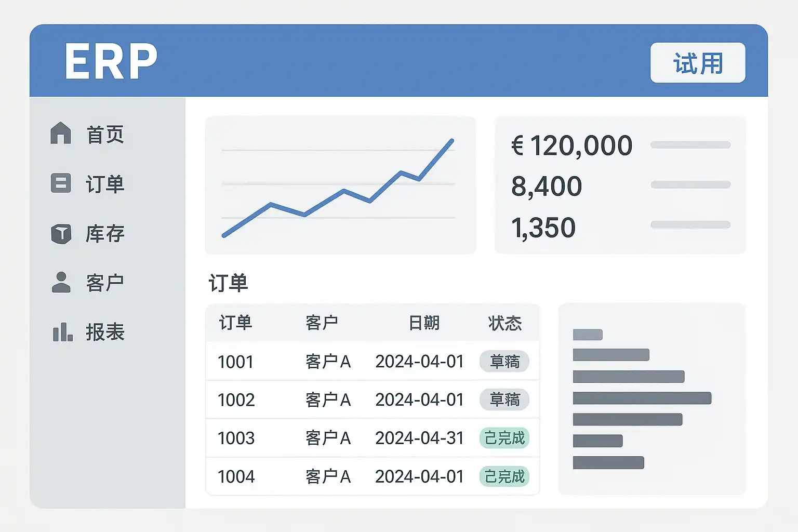Click the 日期 column header

coord(424,323)
